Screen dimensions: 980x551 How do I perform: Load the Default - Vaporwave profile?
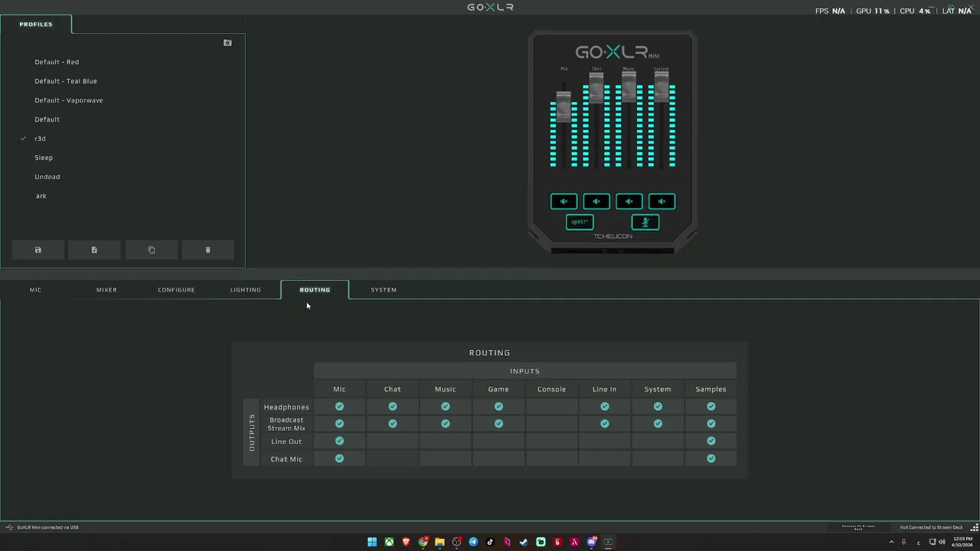click(69, 100)
